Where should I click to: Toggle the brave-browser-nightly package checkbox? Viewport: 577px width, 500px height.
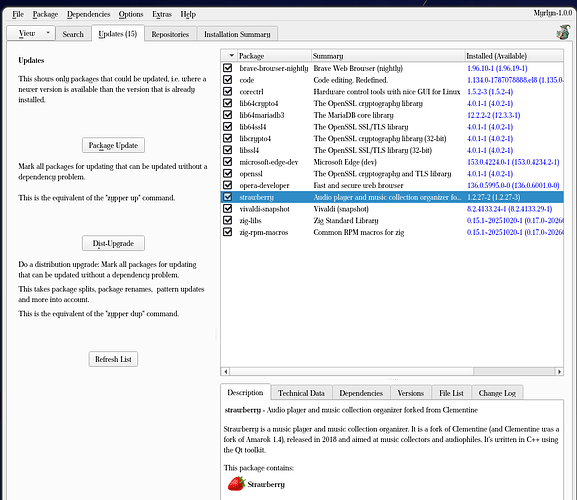pyautogui.click(x=227, y=68)
